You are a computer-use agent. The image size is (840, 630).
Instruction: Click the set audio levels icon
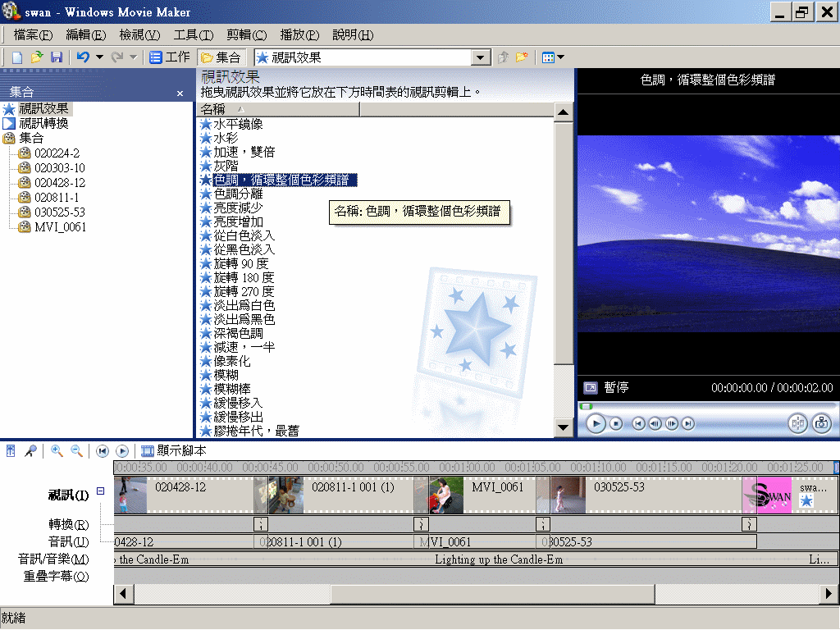10,450
